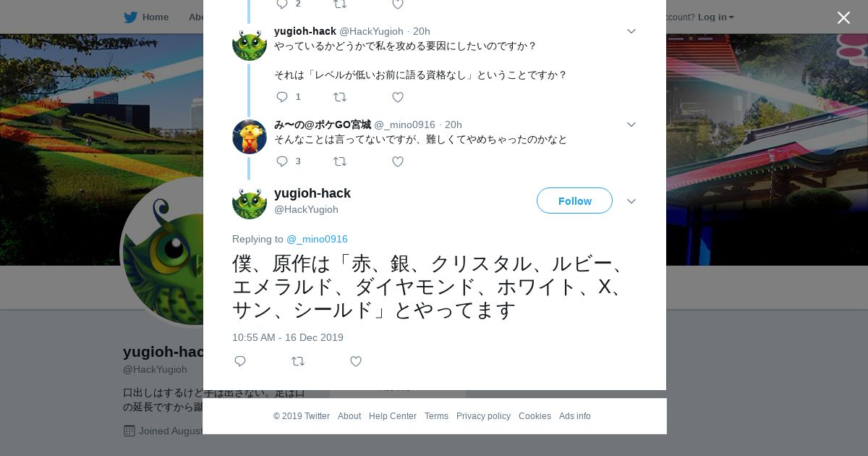Reply to yugioh-hack's 20h tweet with 1 reply
The height and width of the screenshot is (456, 868).
[x=288, y=97]
